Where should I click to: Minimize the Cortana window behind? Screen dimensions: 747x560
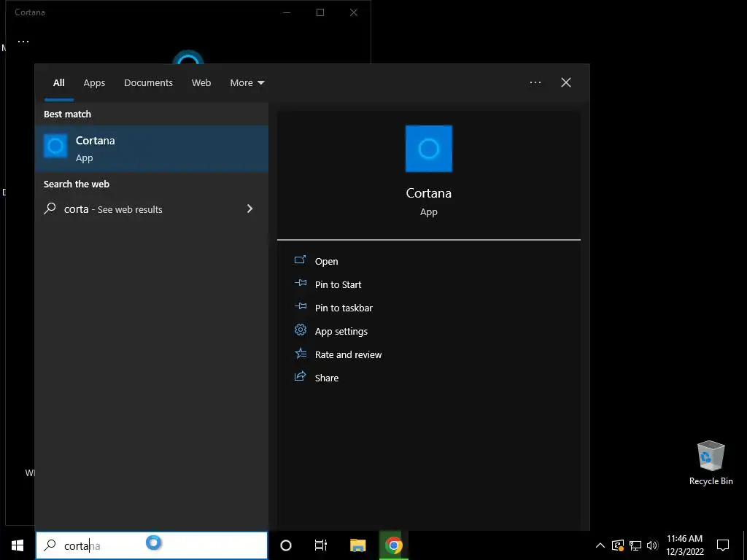tap(287, 12)
